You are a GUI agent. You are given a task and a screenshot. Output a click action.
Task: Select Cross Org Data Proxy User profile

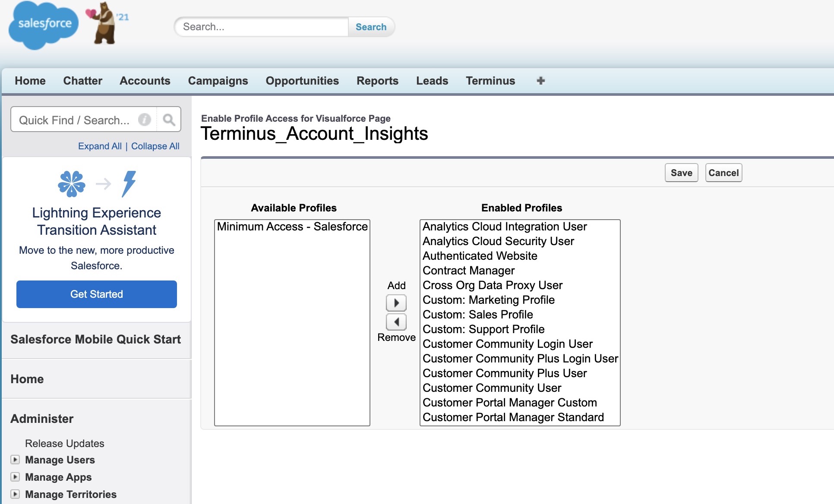[x=520, y=285]
